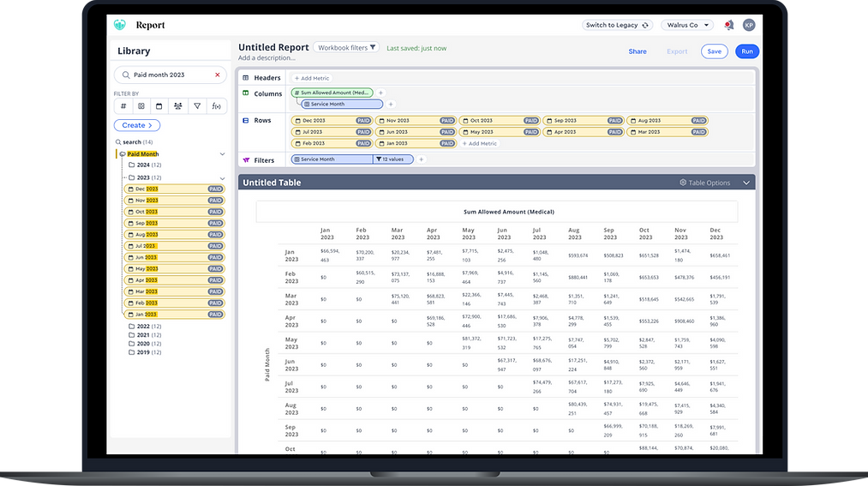The height and width of the screenshot is (486, 868).
Task: Click the refresh icon in Switch to Legacy
Action: click(x=645, y=25)
